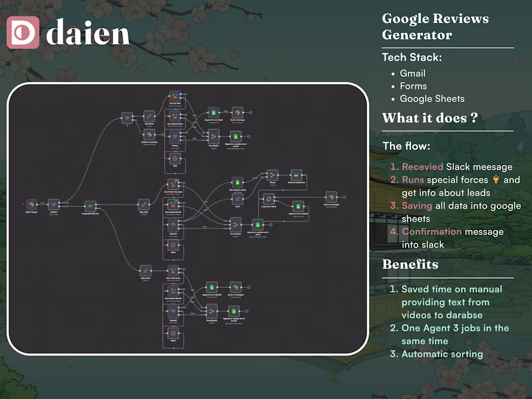The width and height of the screenshot is (532, 399).
Task: Select Append or update row in sheet2 node
Action: [234, 311]
